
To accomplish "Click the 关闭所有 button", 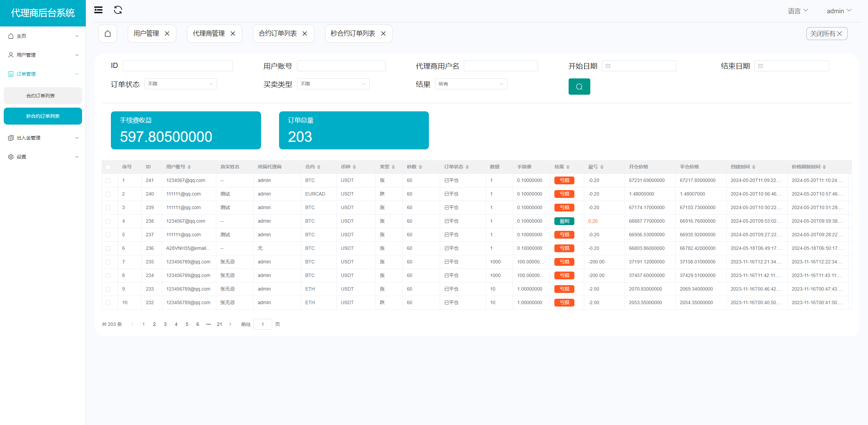I will tap(826, 34).
